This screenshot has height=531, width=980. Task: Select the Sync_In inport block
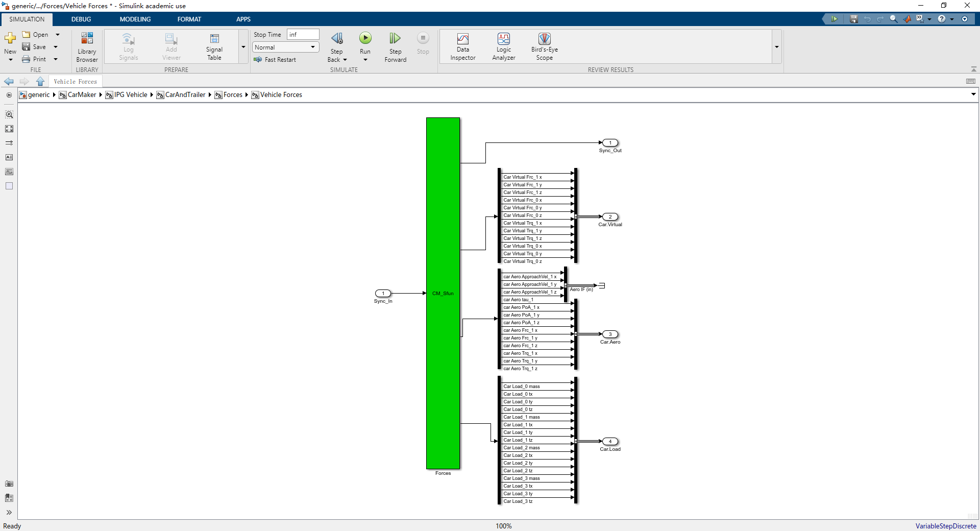[383, 294]
